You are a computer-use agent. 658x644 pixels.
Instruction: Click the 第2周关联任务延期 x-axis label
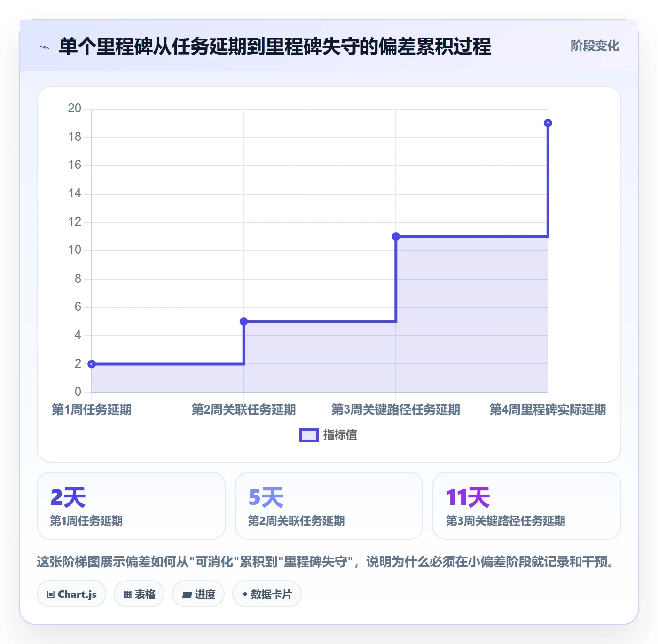tap(244, 409)
